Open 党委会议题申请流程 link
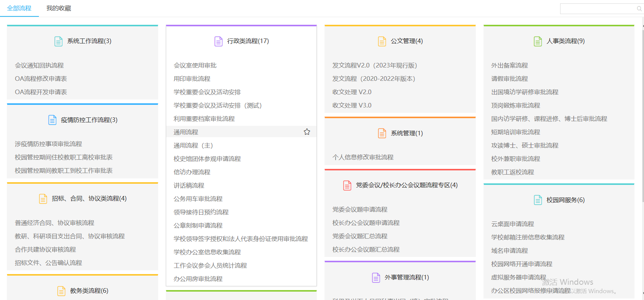 pos(360,210)
